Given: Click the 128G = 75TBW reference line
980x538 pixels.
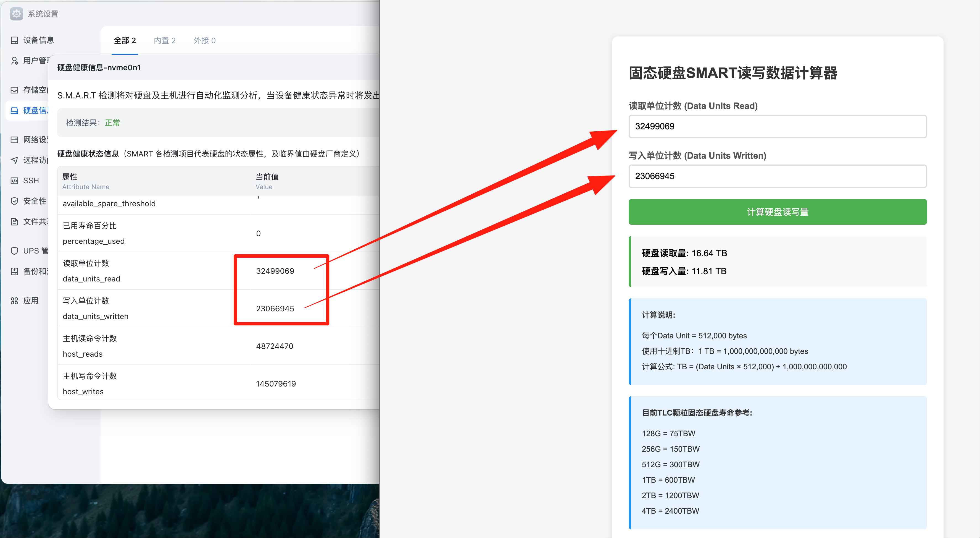Looking at the screenshot, I should click(668, 433).
